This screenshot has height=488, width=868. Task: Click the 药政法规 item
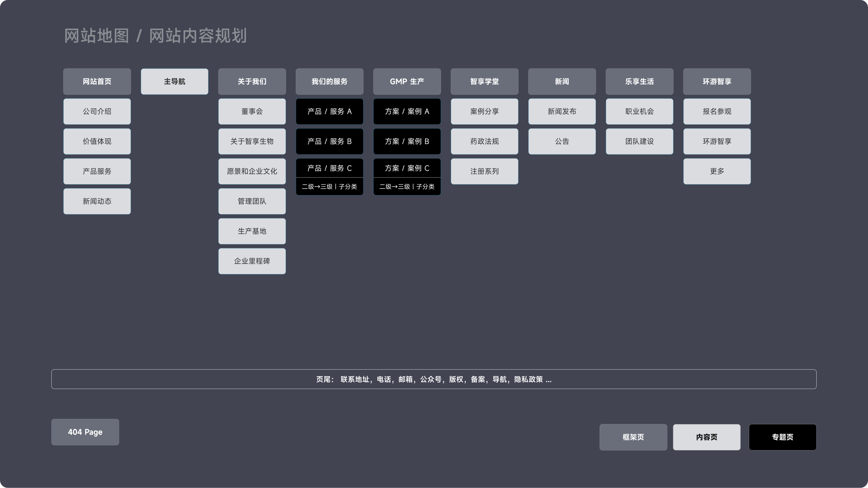coord(484,141)
